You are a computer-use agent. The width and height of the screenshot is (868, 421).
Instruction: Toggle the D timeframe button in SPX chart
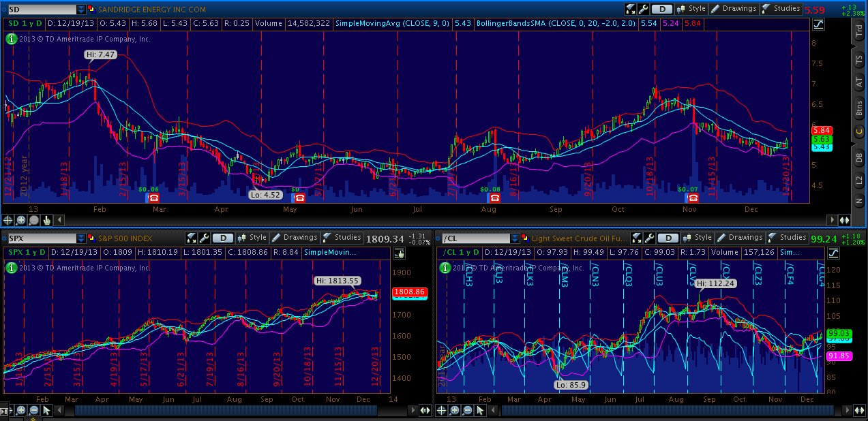(222, 238)
